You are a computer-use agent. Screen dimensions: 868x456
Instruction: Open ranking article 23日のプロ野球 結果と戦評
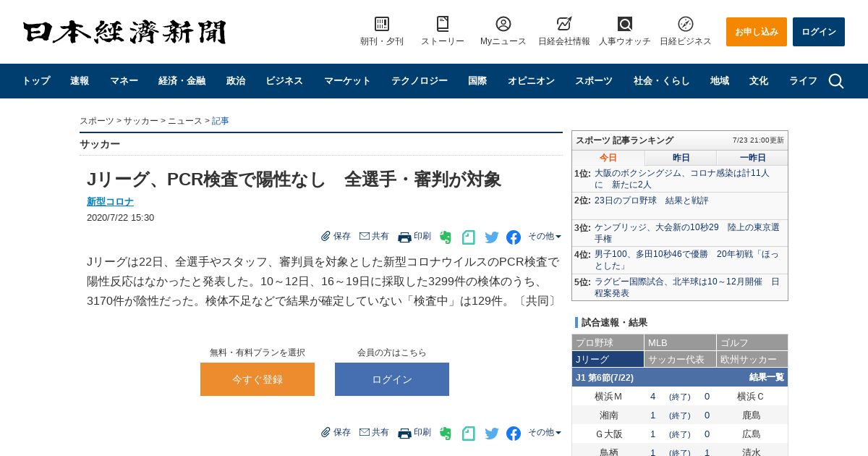pos(652,200)
